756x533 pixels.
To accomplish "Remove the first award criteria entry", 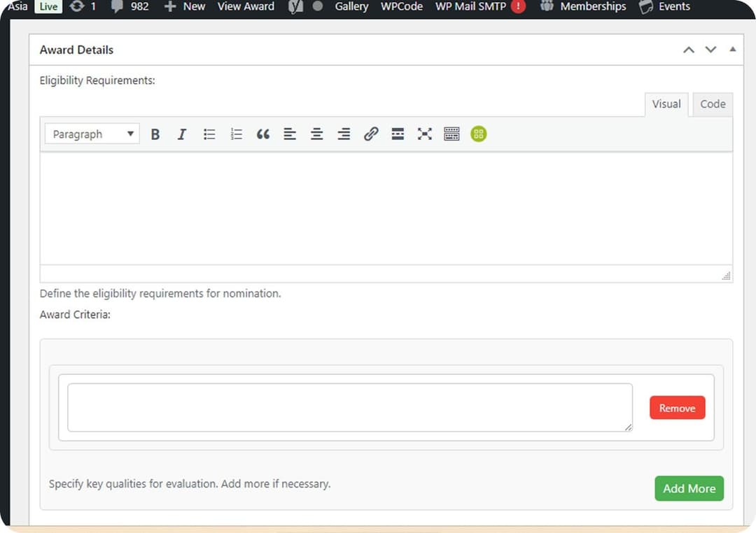I will 677,407.
